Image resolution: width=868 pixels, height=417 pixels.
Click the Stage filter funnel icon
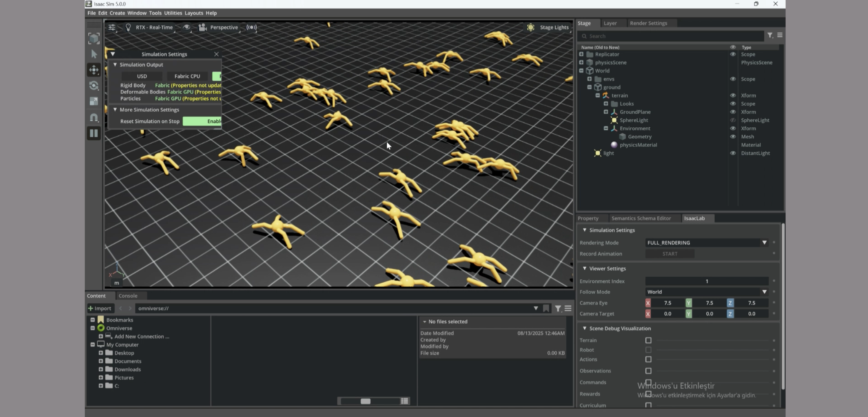tap(770, 35)
